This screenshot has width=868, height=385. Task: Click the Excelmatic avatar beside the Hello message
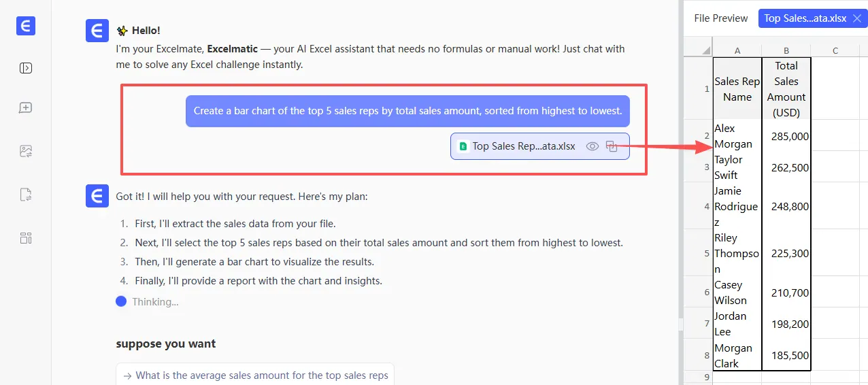pyautogui.click(x=97, y=31)
